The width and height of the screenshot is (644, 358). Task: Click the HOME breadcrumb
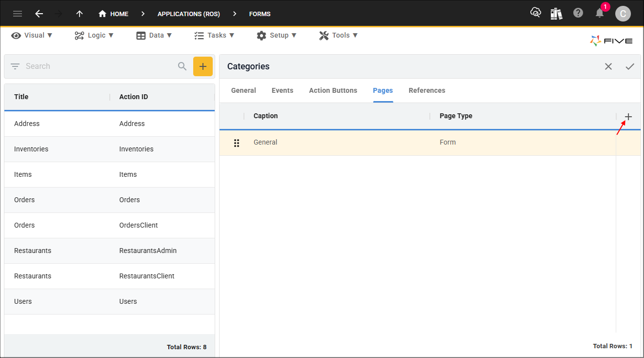(x=113, y=14)
